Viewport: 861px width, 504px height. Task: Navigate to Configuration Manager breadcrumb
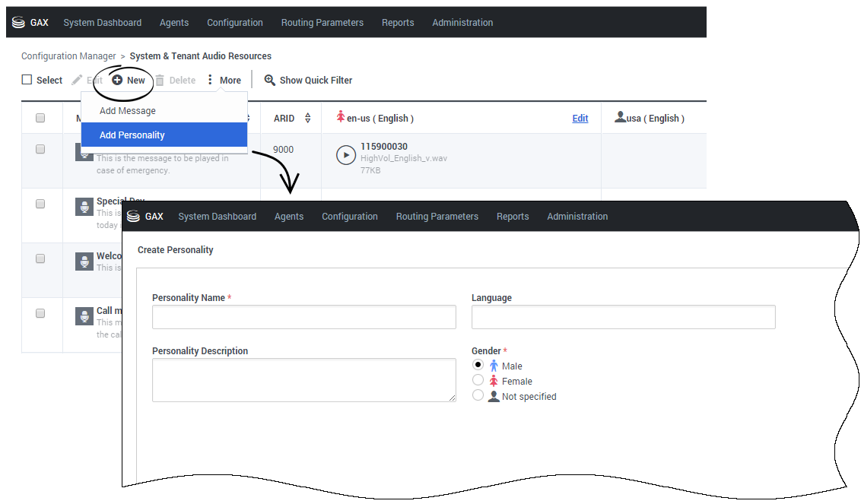[x=68, y=56]
